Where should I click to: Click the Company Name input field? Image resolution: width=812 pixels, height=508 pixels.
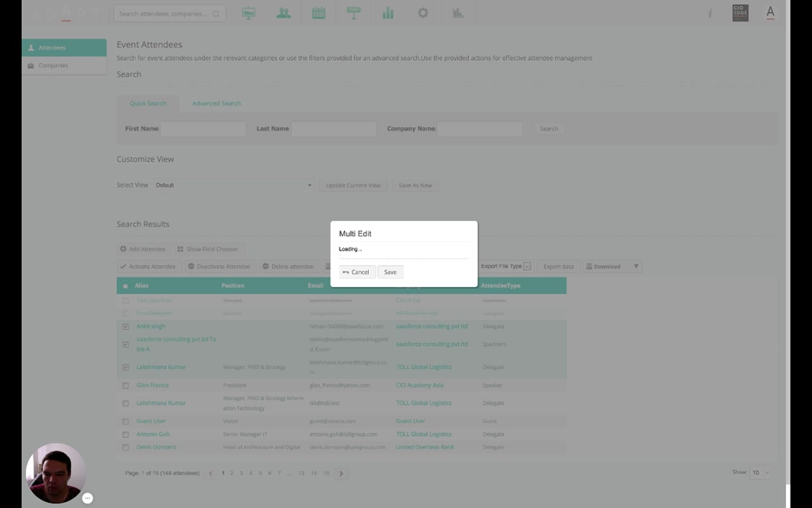[480, 129]
